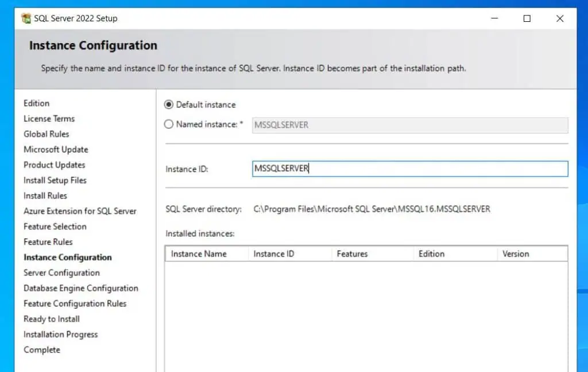
Task: Sort by Edition column header
Action: [x=455, y=254]
